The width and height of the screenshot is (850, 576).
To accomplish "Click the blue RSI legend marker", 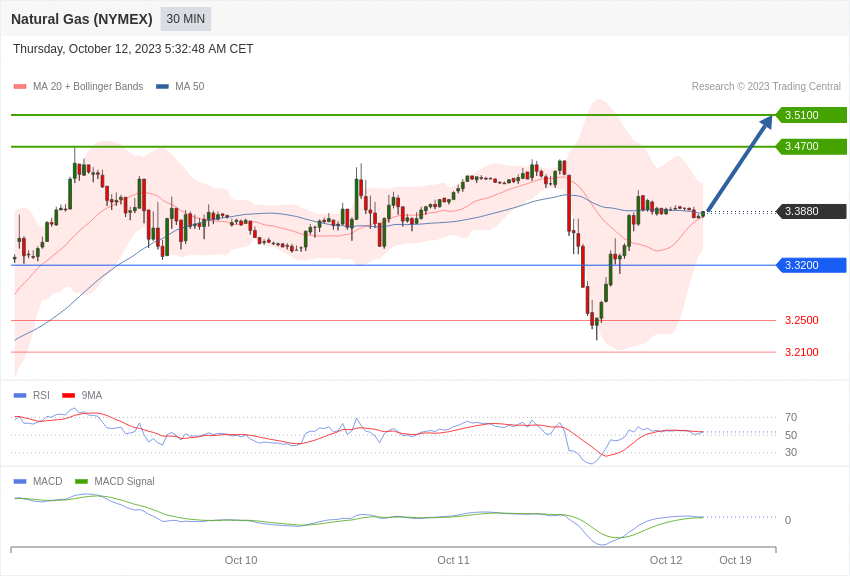I will 20,396.
